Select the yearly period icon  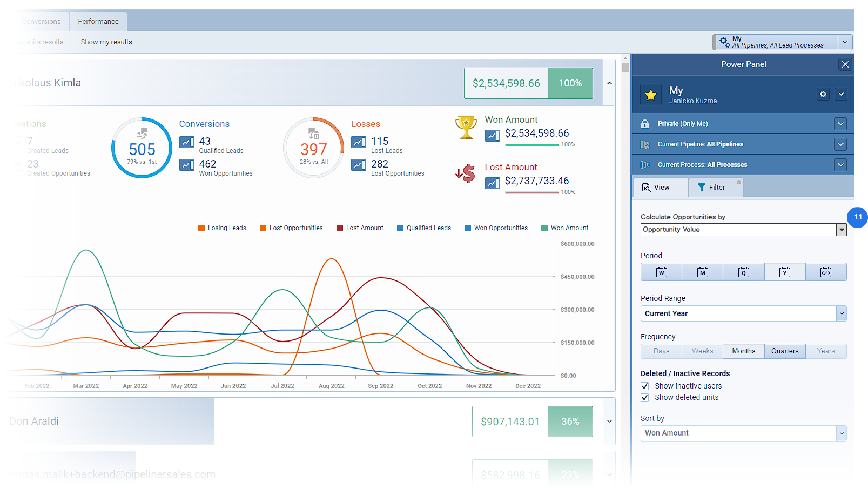(785, 272)
